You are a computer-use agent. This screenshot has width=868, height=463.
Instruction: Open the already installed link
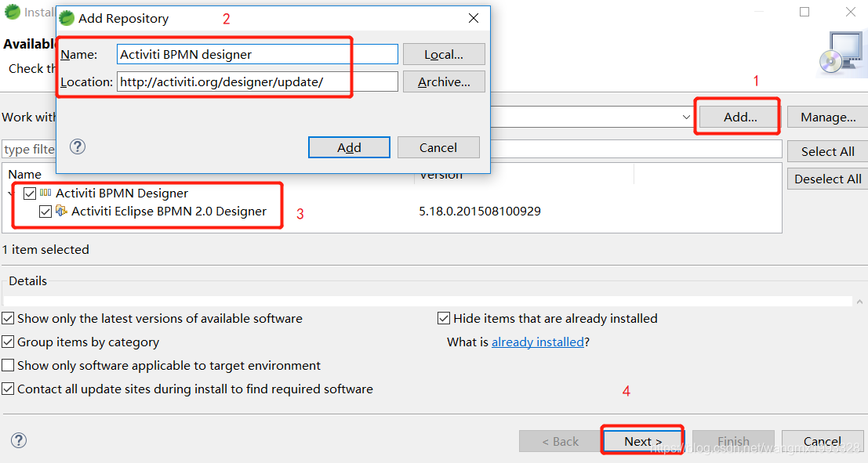538,342
